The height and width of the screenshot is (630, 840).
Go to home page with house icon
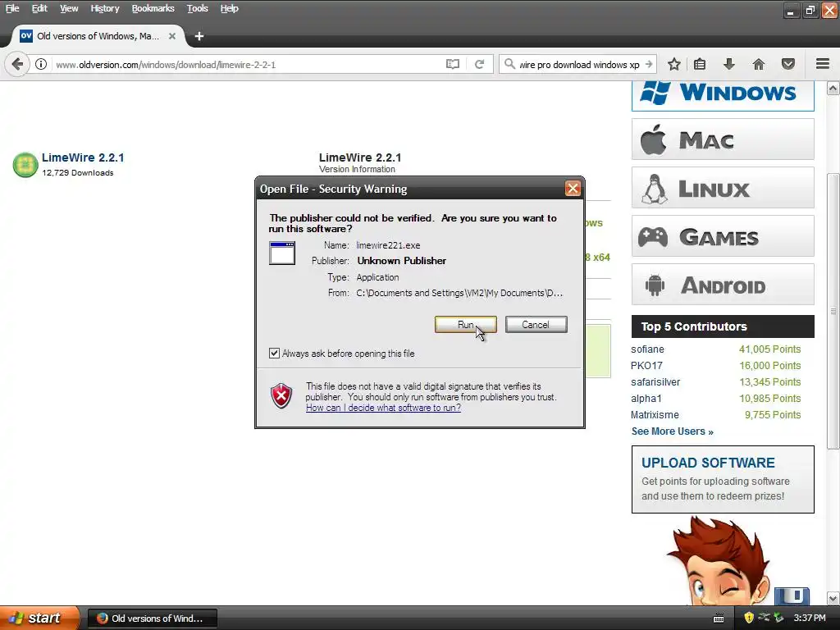(759, 64)
